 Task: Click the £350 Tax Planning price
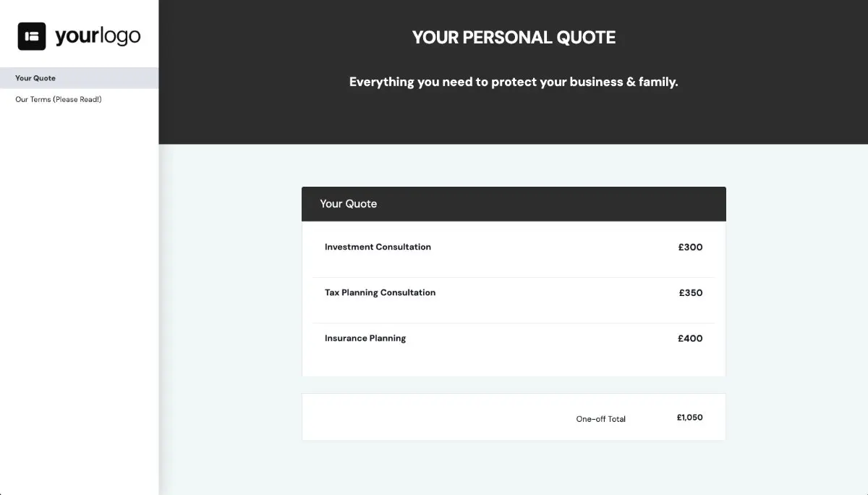tap(690, 292)
